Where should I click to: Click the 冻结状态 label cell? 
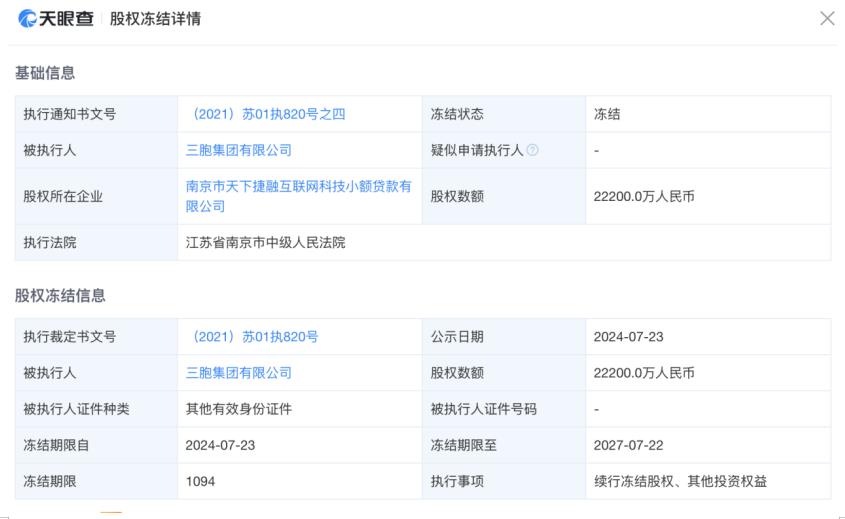pos(504,114)
